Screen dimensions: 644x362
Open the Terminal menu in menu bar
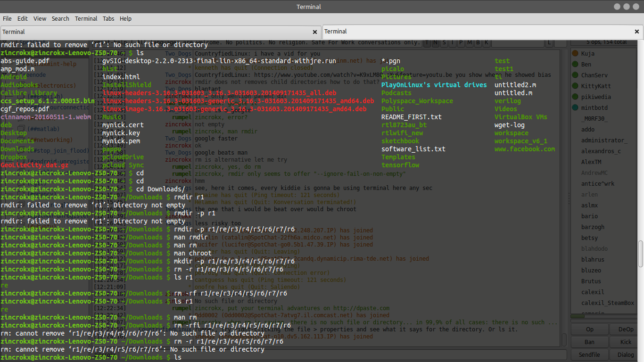(86, 18)
